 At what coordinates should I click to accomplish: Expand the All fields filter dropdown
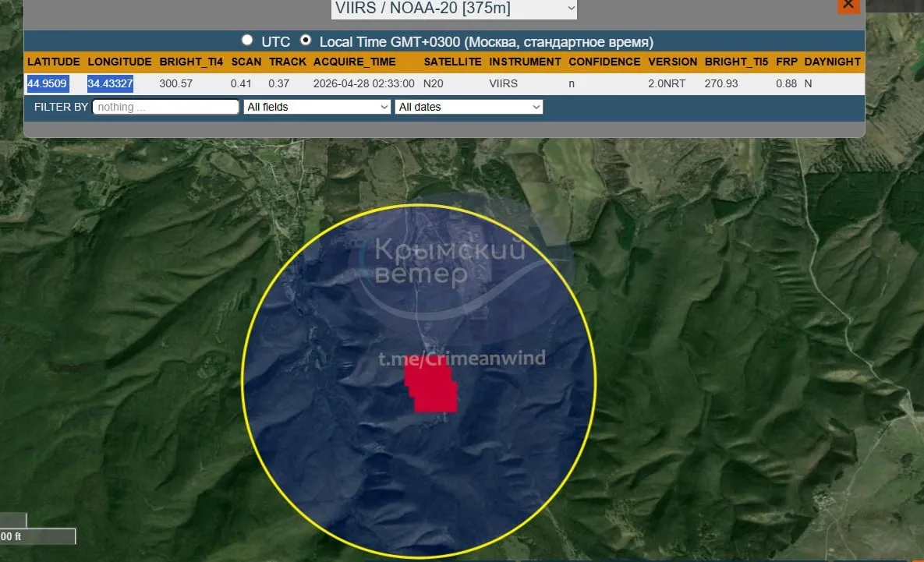tap(317, 107)
